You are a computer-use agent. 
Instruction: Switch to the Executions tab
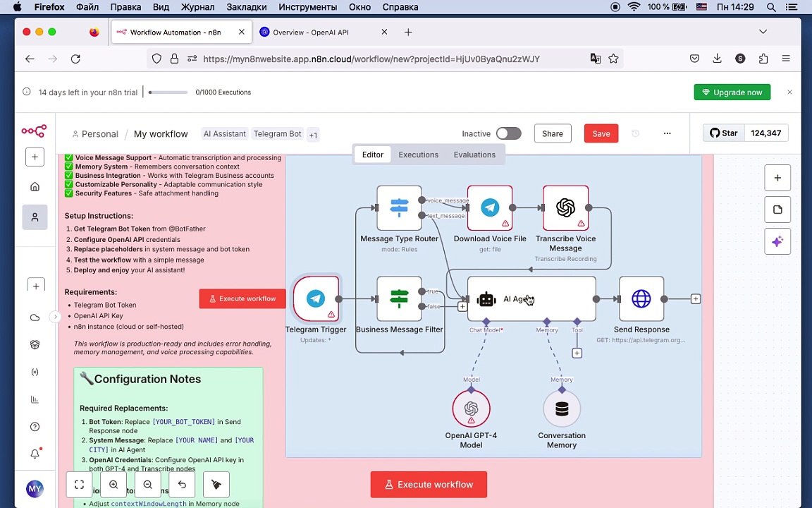[419, 155]
